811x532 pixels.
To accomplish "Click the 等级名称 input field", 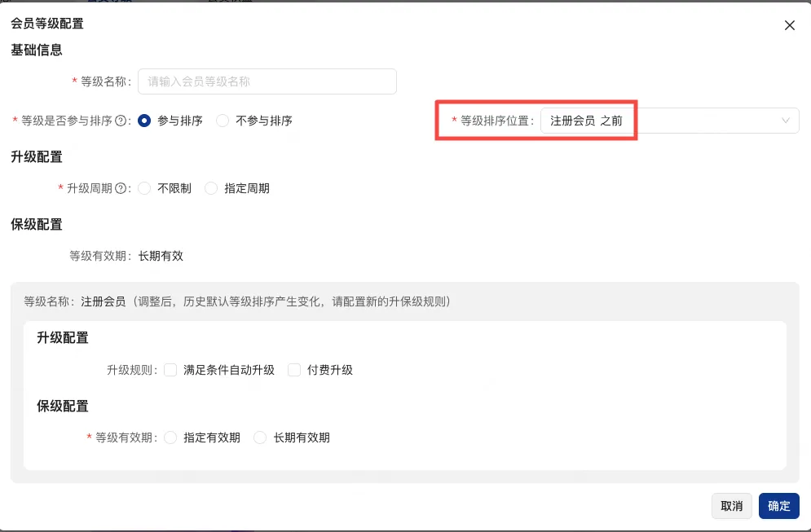I will pyautogui.click(x=267, y=81).
